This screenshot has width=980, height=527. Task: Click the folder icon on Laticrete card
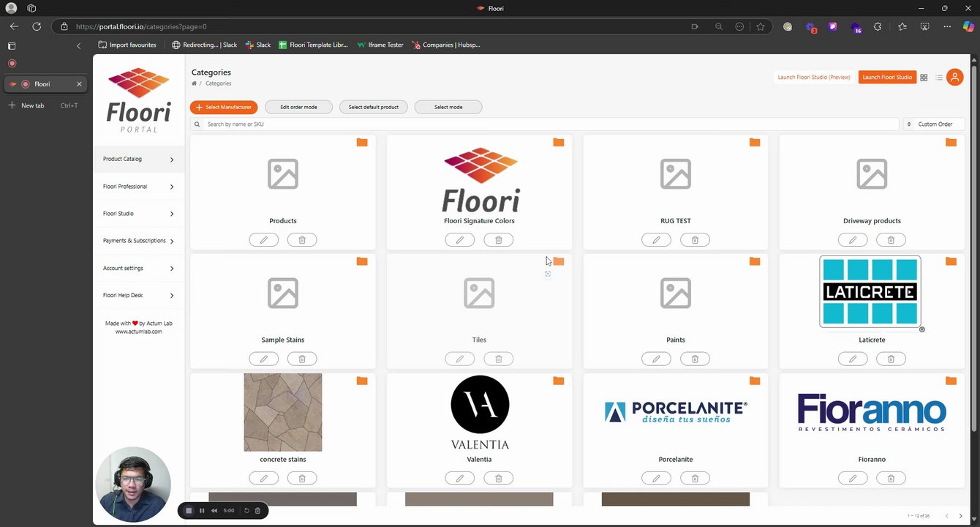tap(951, 261)
